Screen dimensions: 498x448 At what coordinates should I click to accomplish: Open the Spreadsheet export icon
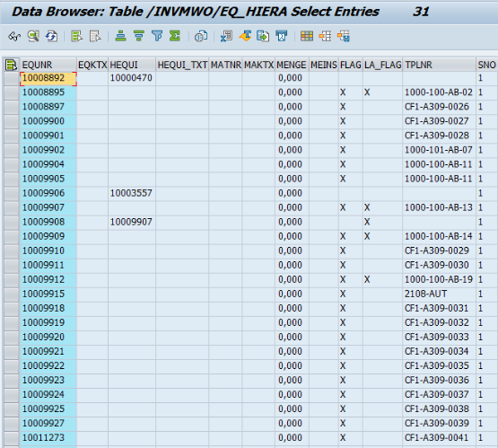click(x=226, y=36)
